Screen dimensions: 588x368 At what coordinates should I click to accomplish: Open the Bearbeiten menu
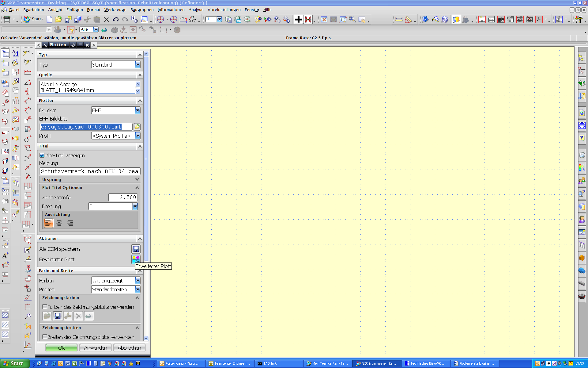pyautogui.click(x=34, y=10)
